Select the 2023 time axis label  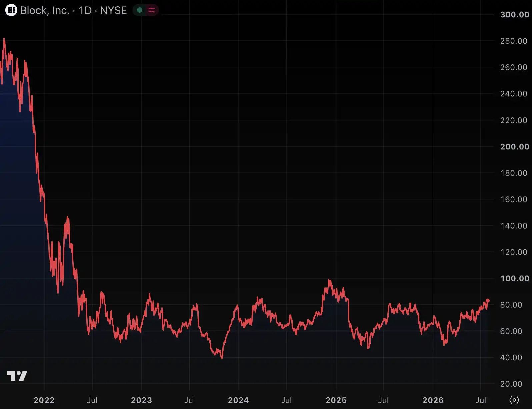point(141,400)
